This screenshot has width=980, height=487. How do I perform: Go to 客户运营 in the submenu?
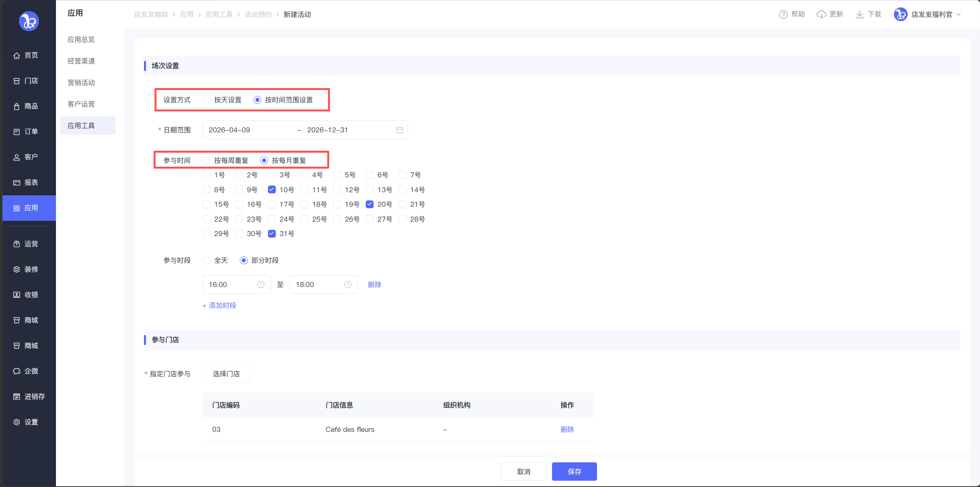81,104
